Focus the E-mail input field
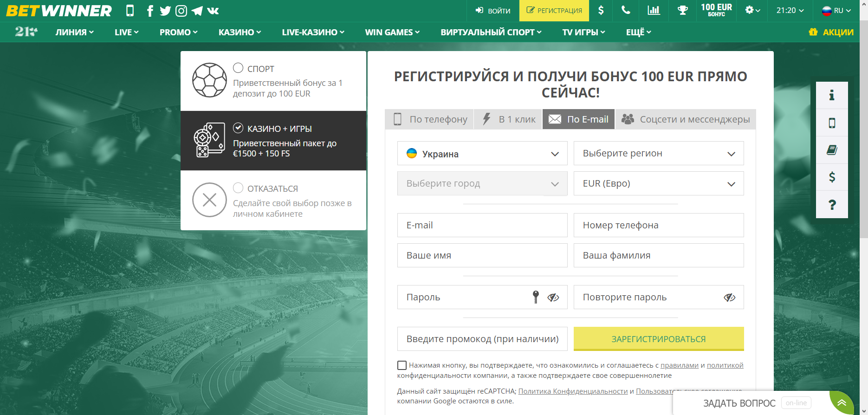The width and height of the screenshot is (868, 415). click(x=482, y=225)
